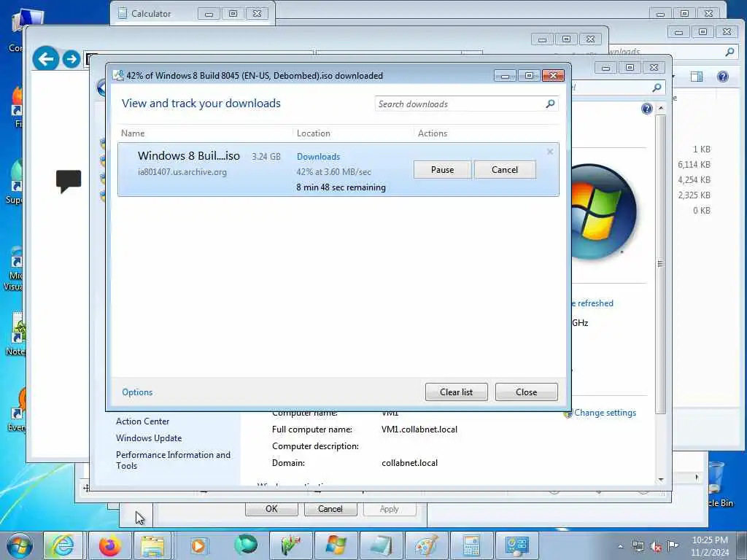Open Performance Information and Tools link
747x560 pixels.
173,460
